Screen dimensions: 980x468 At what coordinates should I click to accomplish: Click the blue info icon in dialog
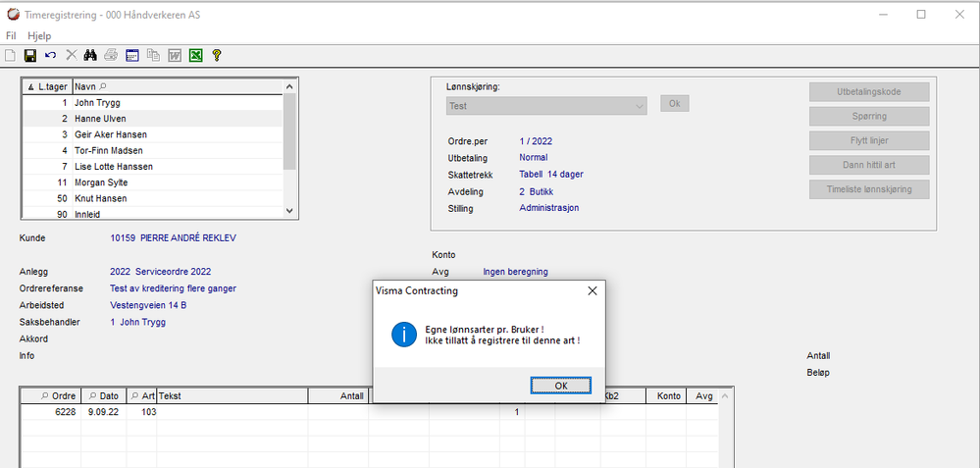404,335
